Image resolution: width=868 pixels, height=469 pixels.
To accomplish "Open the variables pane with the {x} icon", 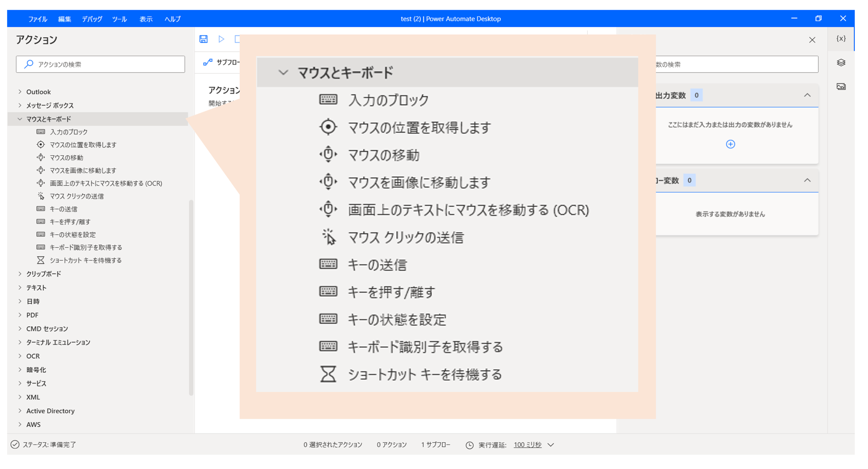I will pyautogui.click(x=840, y=39).
